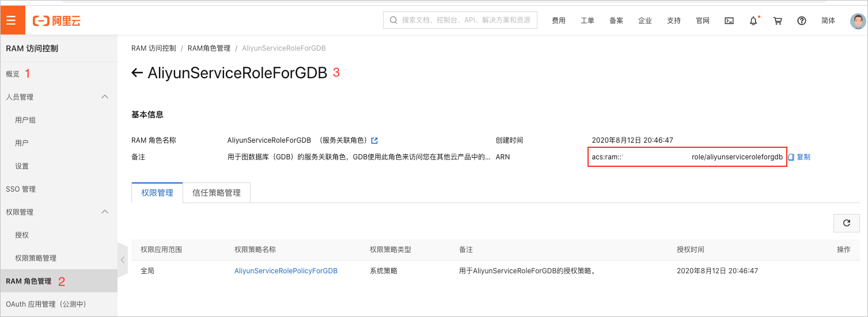The height and width of the screenshot is (317, 868).
Task: Open the 企业 menu
Action: [645, 21]
